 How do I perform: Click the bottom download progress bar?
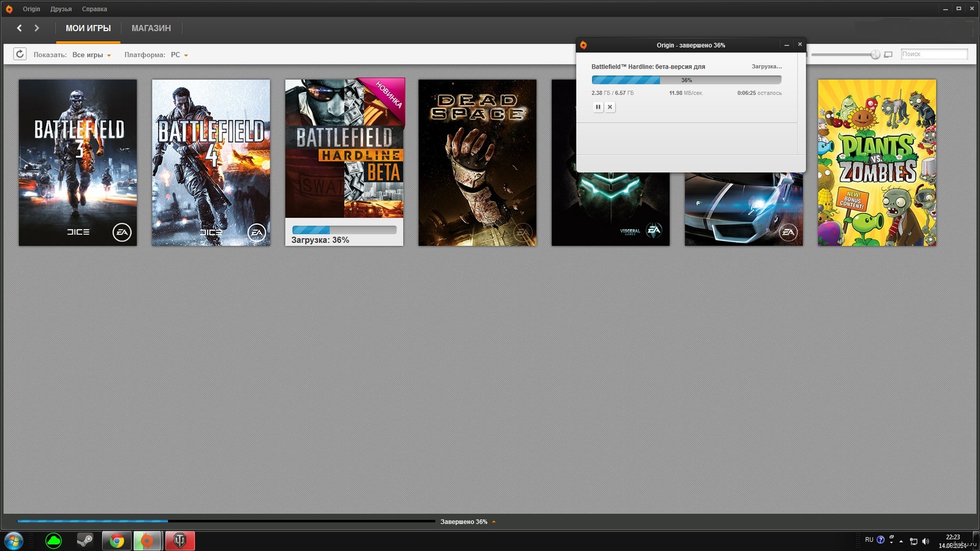226,522
